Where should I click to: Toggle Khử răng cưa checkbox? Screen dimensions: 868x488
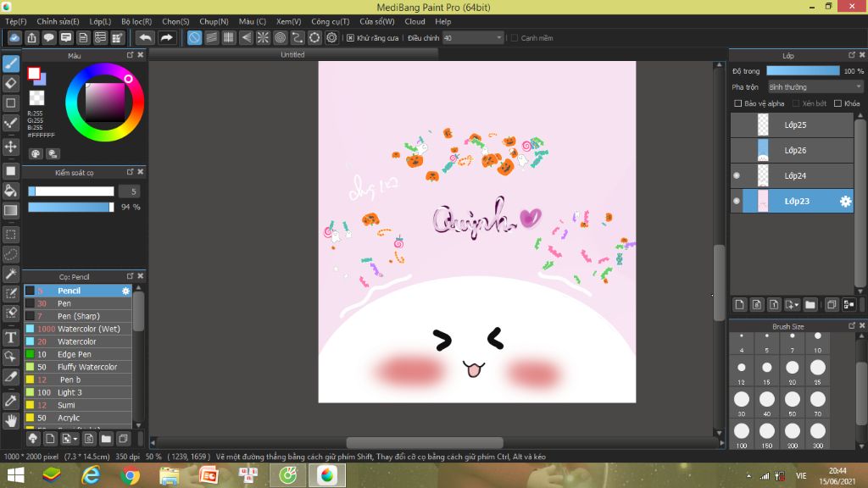coord(350,38)
